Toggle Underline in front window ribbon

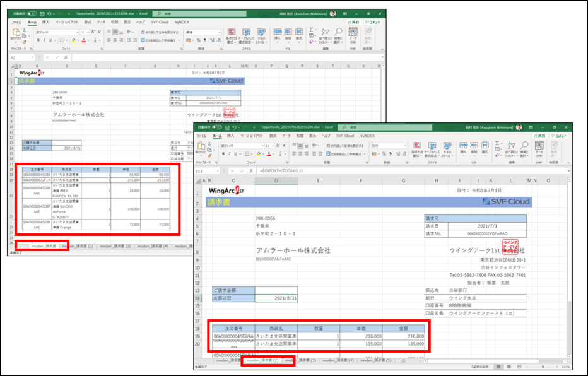pyautogui.click(x=235, y=154)
